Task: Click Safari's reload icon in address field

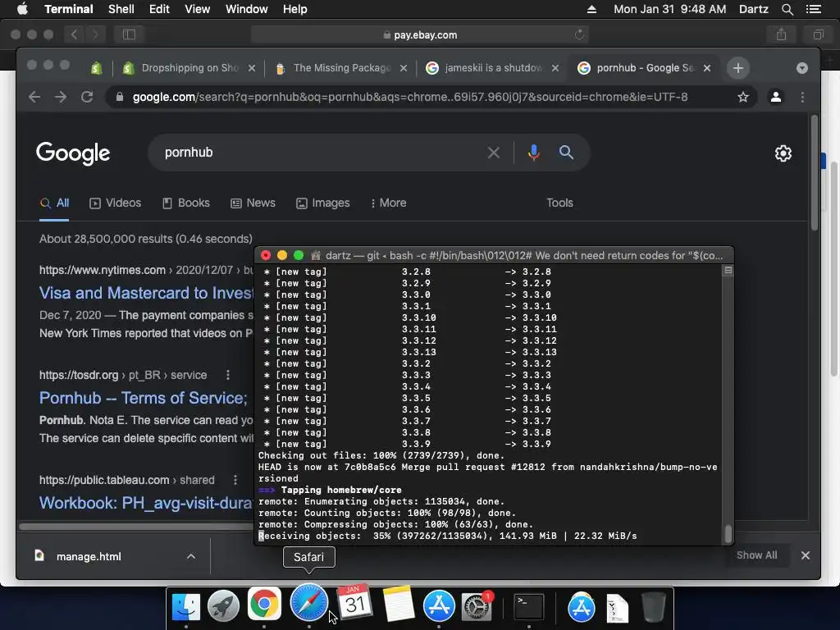Action: click(579, 34)
